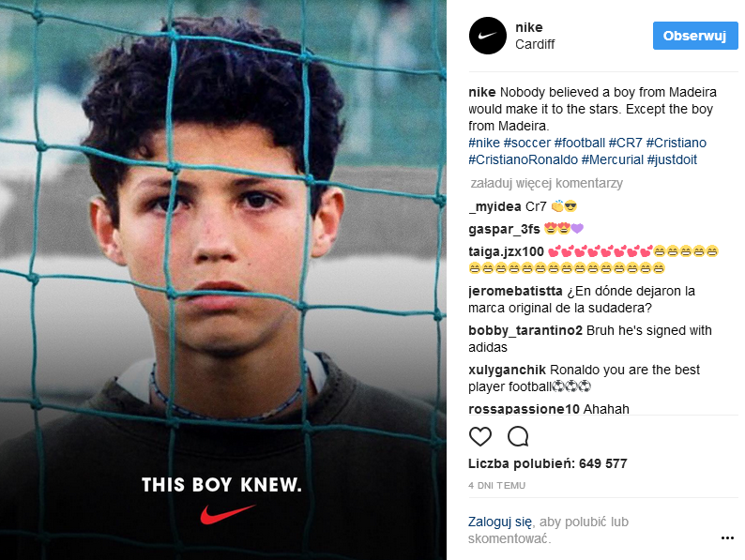Click the 4 DNI TEMU timestamp
The height and width of the screenshot is (560, 745).
[497, 486]
